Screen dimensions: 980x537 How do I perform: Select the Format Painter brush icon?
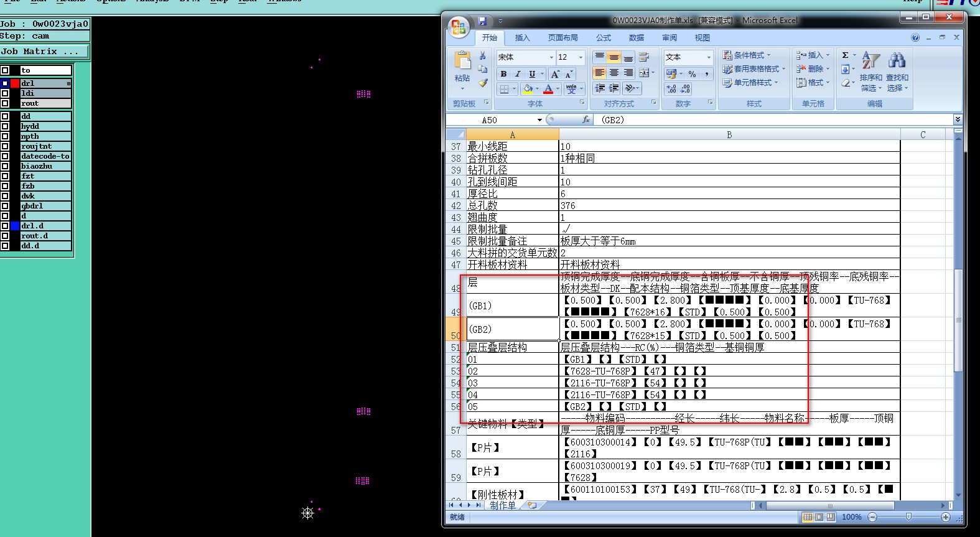pos(483,82)
